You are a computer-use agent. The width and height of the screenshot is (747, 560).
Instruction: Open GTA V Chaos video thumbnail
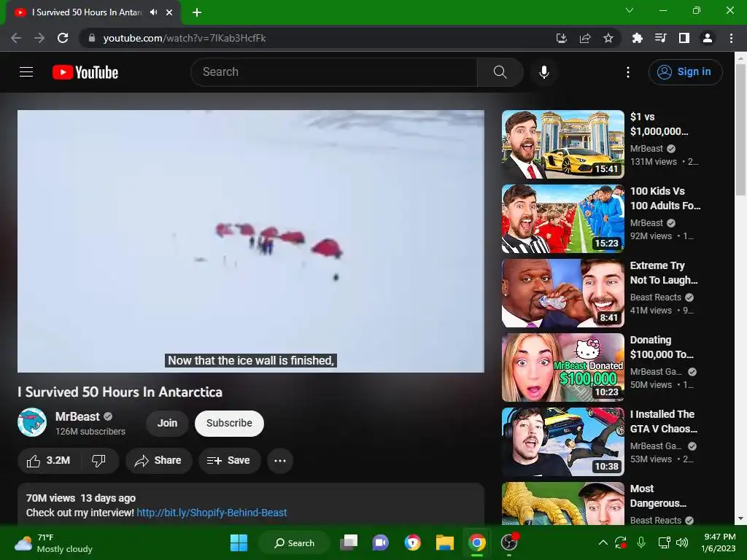[562, 441]
